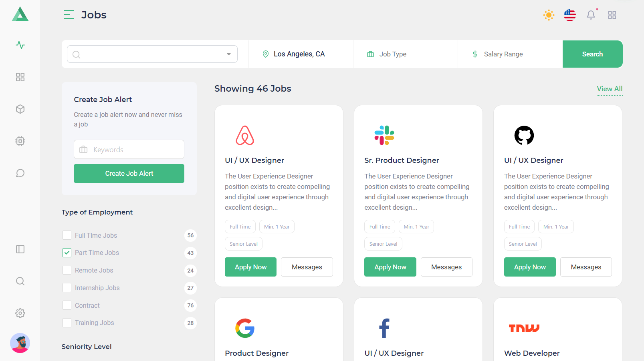Check the Full Time Jobs checkbox
This screenshot has width=644, height=361.
point(67,235)
